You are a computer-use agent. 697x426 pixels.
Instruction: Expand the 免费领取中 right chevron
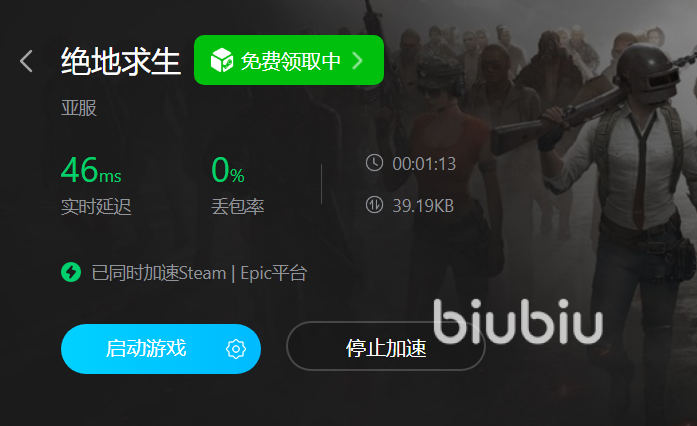click(357, 60)
